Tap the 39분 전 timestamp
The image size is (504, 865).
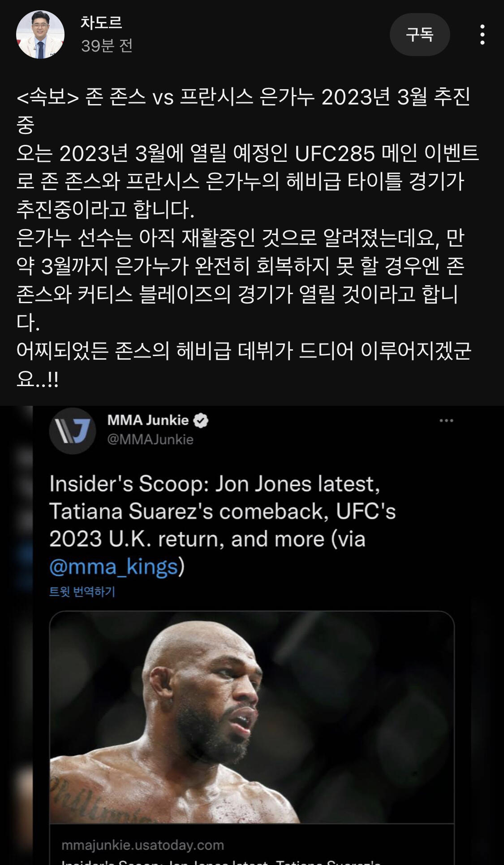tap(107, 45)
